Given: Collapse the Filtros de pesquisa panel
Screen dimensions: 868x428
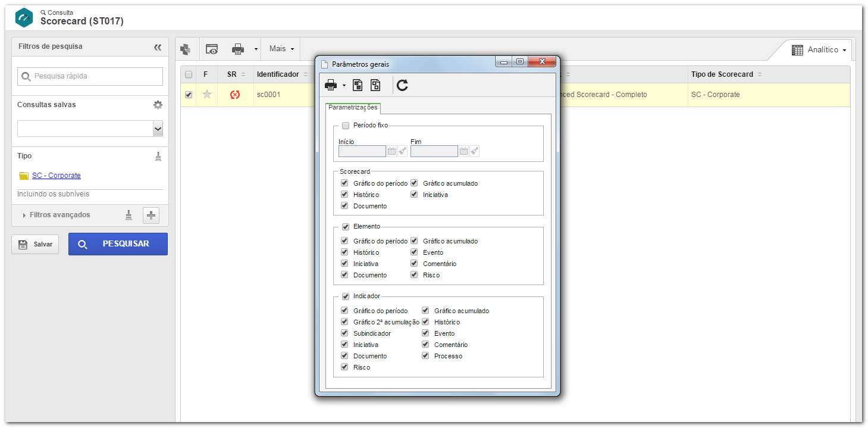Looking at the screenshot, I should pyautogui.click(x=158, y=47).
